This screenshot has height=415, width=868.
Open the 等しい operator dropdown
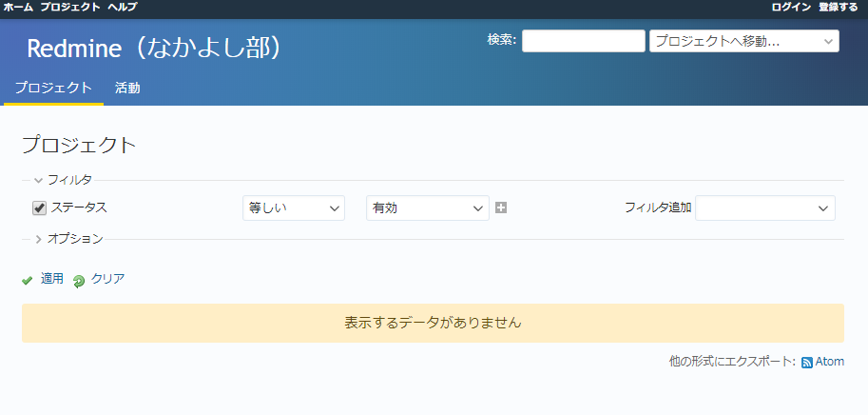point(294,207)
